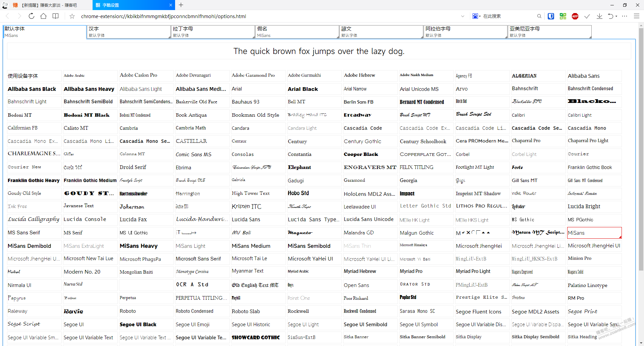Choose the Sitka Banner font
Viewport: 644px width, 346px height.
(x=370, y=337)
